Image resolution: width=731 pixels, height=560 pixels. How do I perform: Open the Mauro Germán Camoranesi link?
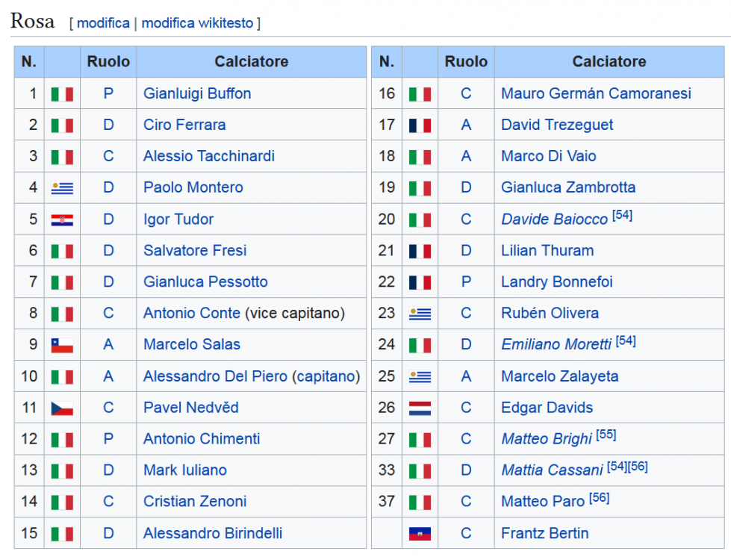[x=596, y=93]
